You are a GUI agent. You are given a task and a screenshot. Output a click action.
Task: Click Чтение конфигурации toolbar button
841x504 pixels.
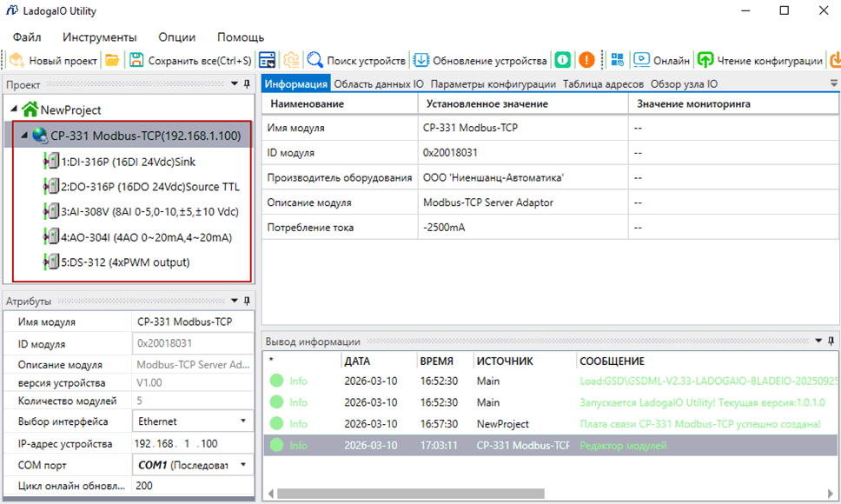[759, 60]
